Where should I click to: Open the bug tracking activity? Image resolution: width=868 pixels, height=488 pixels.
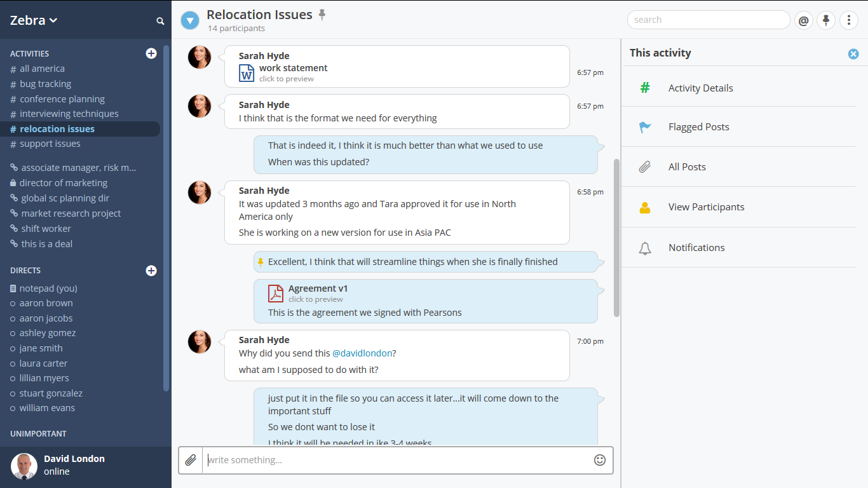click(45, 84)
